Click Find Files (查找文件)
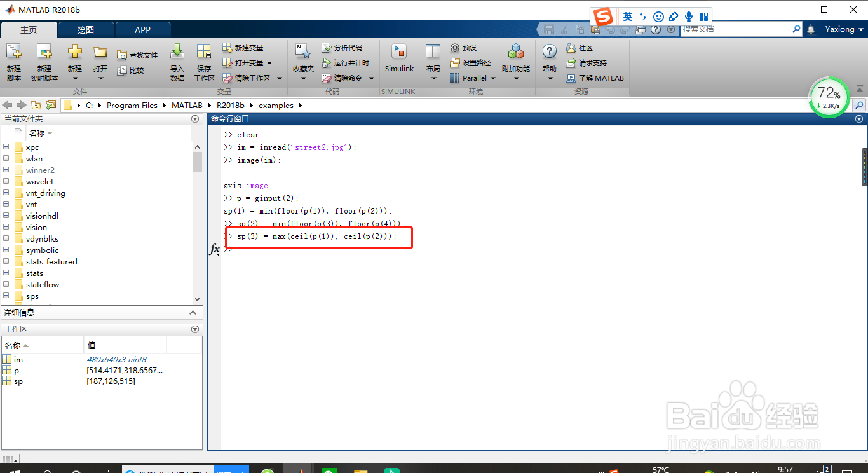Viewport: 868px width, 473px height. coord(137,55)
